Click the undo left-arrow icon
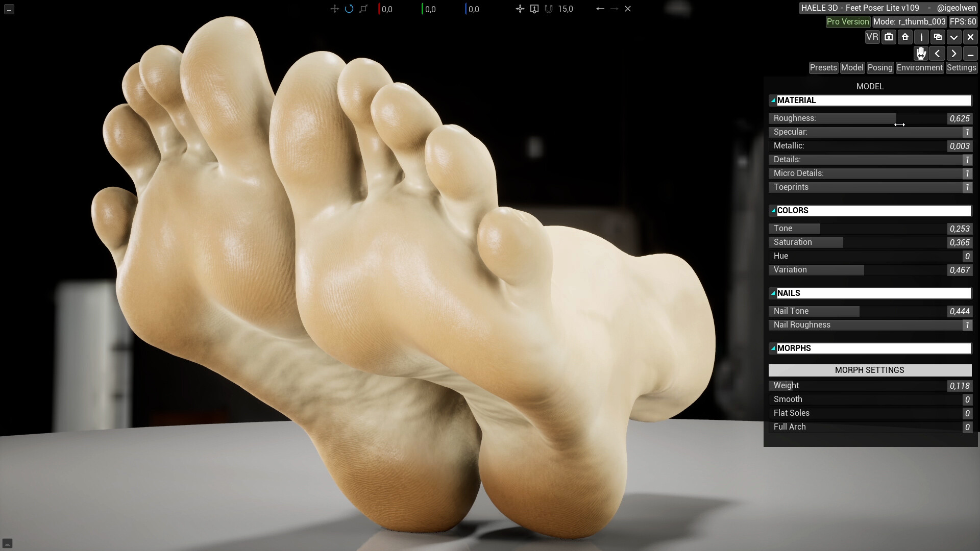The height and width of the screenshot is (551, 980). [x=600, y=9]
